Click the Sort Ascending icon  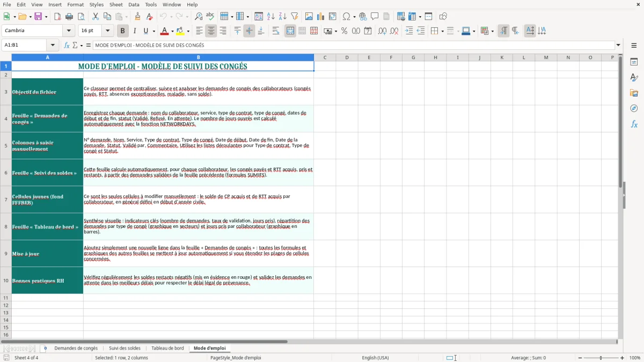coord(271,17)
